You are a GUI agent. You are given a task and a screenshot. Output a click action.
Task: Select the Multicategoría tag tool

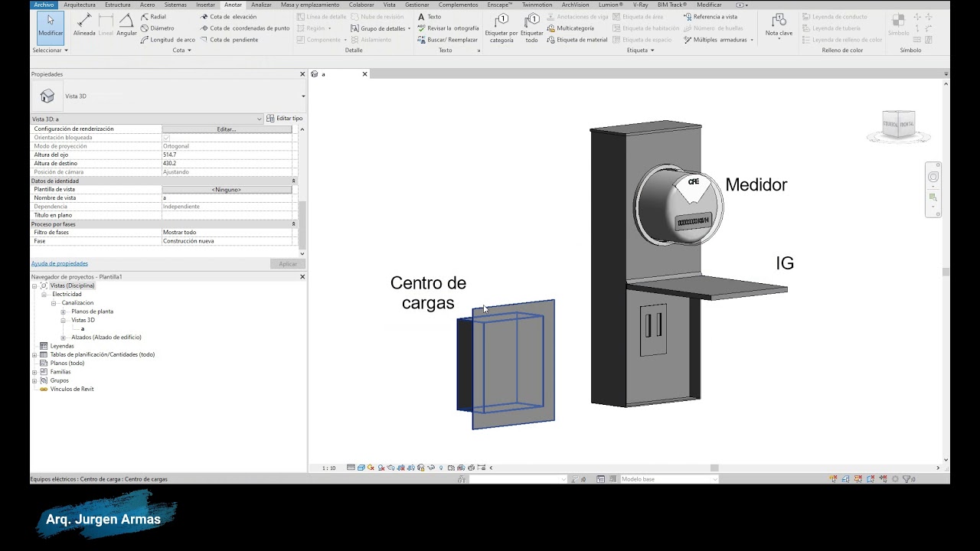tap(570, 28)
